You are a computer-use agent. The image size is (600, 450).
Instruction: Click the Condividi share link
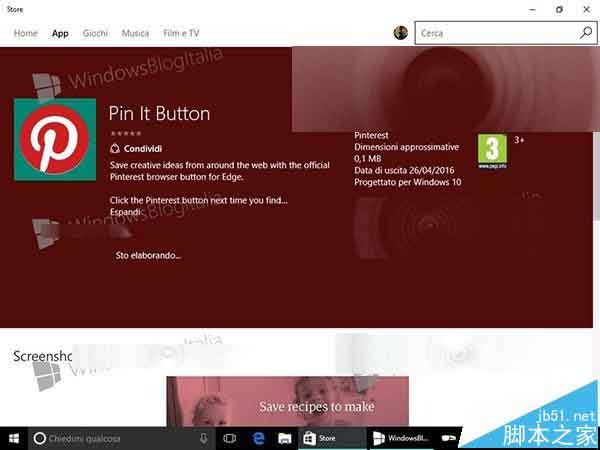tap(136, 148)
